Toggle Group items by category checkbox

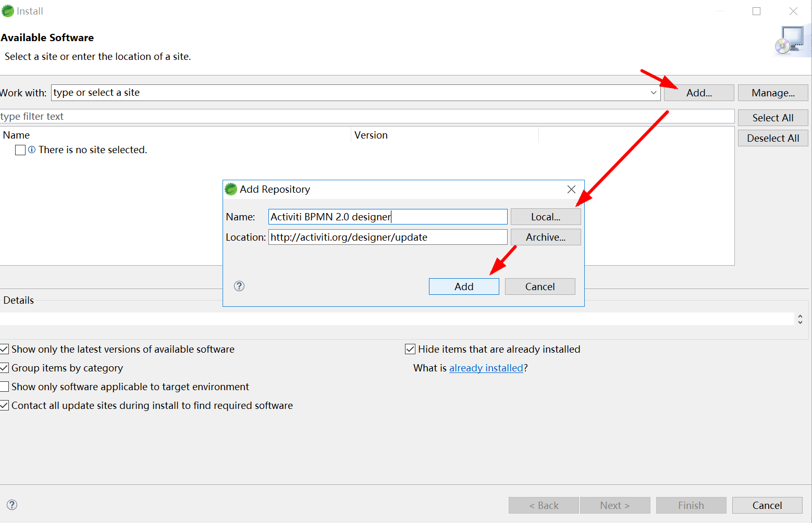tap(4, 368)
